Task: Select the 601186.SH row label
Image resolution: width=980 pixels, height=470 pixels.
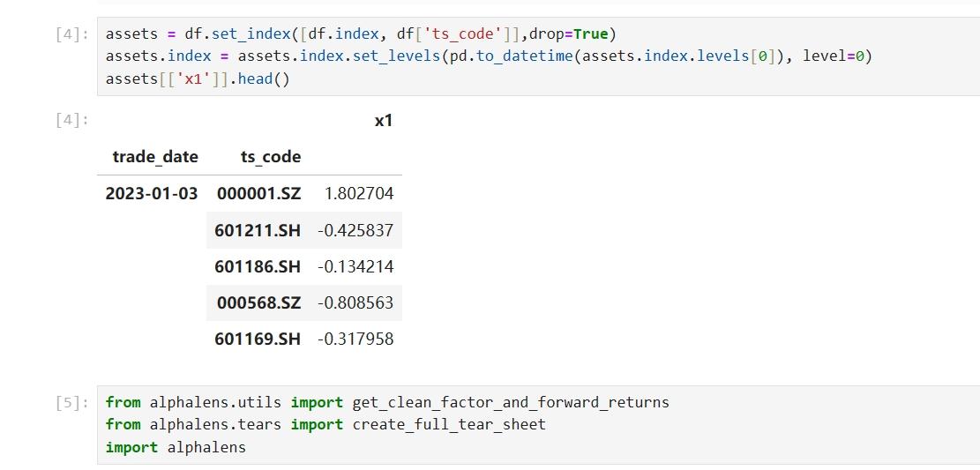Action: [x=258, y=266]
